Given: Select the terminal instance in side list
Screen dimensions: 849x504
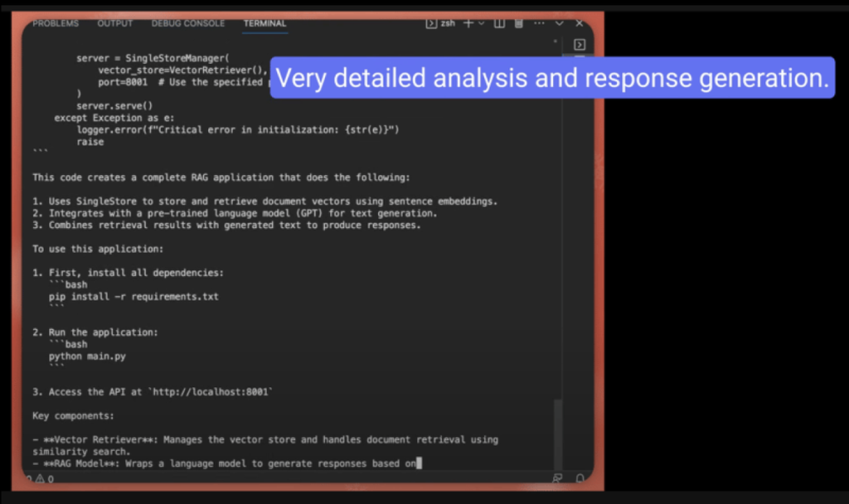Looking at the screenshot, I should [x=580, y=45].
